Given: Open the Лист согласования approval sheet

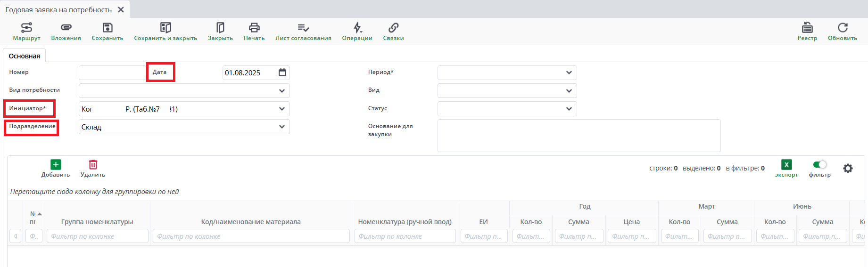Looking at the screenshot, I should coord(303,31).
